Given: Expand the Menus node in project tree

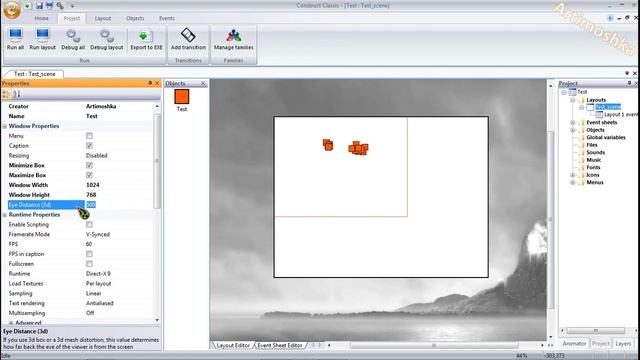Looking at the screenshot, I should click(573, 182).
